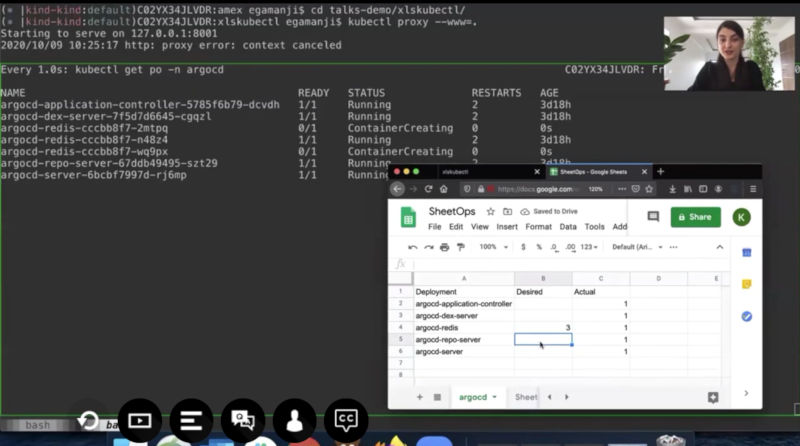This screenshot has width=800, height=446.
Task: Show the all sheets list
Action: [437, 397]
